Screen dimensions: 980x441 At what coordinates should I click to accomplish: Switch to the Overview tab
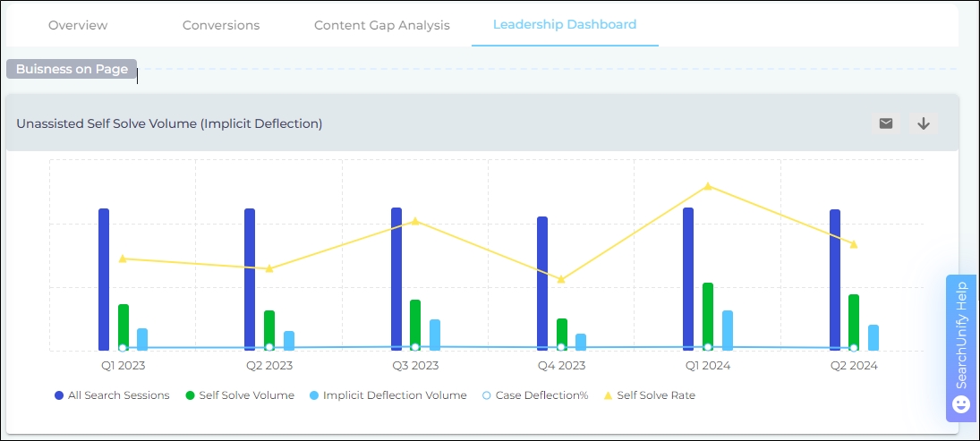pyautogui.click(x=78, y=25)
